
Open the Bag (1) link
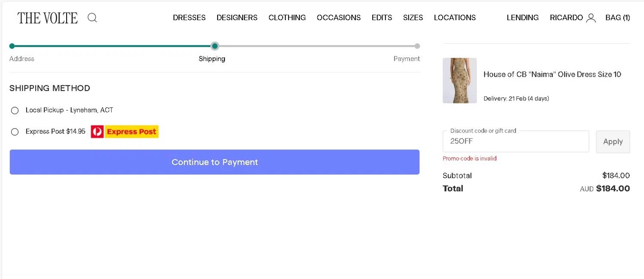click(x=618, y=18)
